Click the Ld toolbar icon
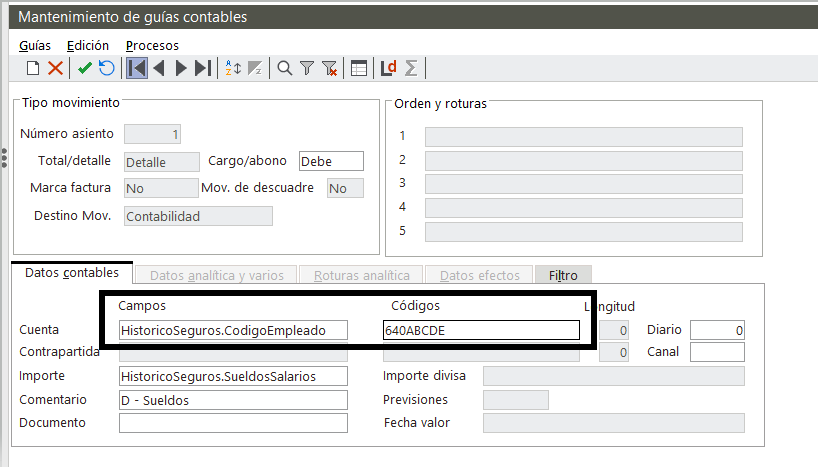Image resolution: width=818 pixels, height=467 pixels. [389, 68]
